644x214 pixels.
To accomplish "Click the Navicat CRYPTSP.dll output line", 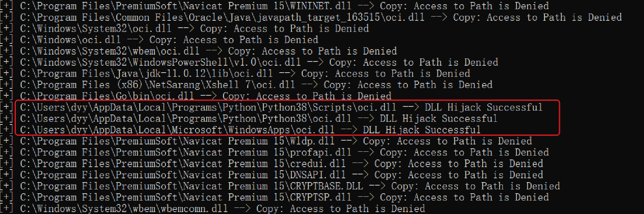I will [x=275, y=197].
